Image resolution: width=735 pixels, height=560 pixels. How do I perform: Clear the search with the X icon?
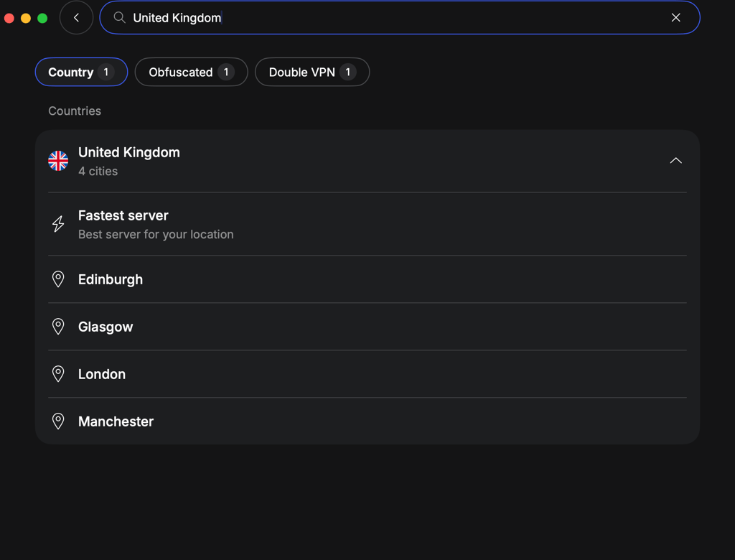675,18
